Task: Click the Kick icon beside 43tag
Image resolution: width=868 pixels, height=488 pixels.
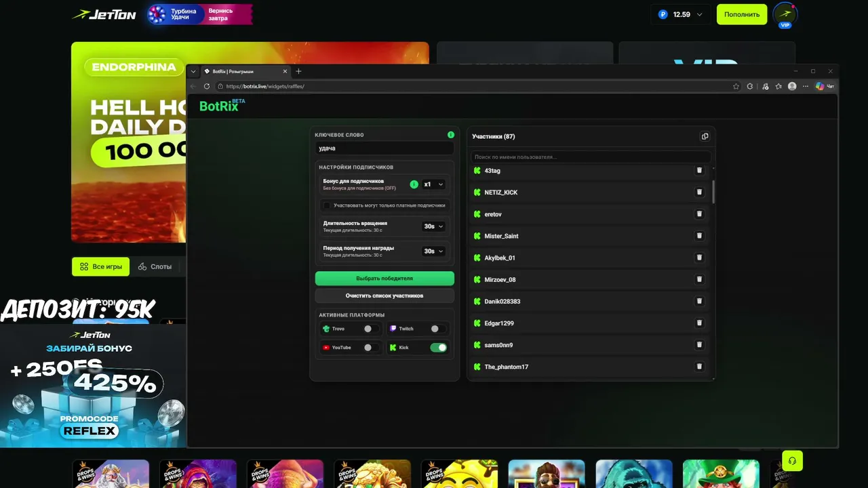Action: (x=477, y=171)
